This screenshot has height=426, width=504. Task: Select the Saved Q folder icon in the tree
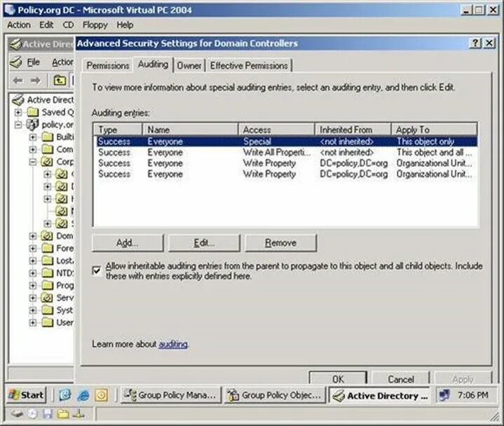coord(33,112)
